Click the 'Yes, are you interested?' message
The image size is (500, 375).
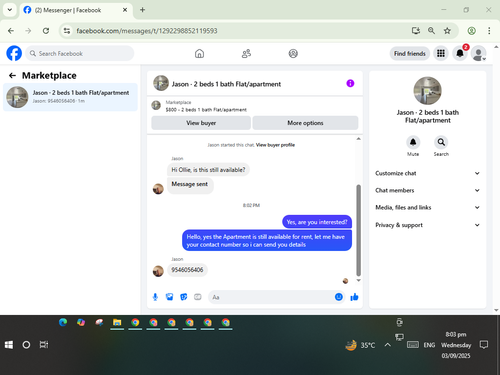pyautogui.click(x=317, y=222)
